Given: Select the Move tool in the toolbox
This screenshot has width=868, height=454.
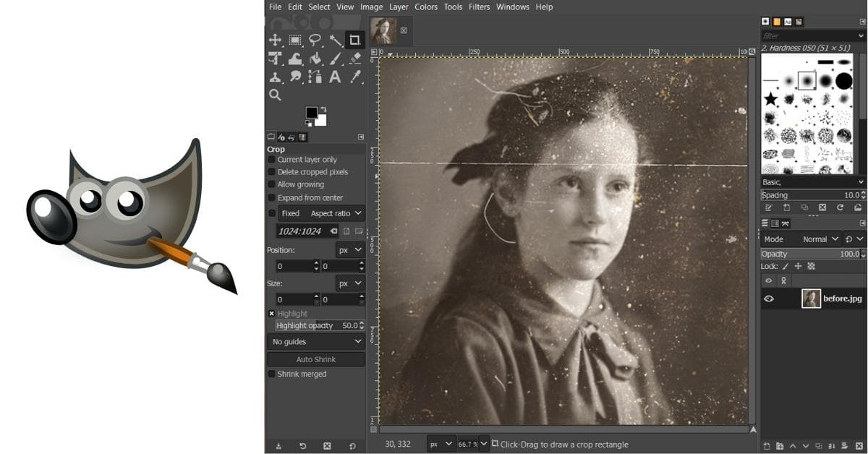Looking at the screenshot, I should coord(275,40).
